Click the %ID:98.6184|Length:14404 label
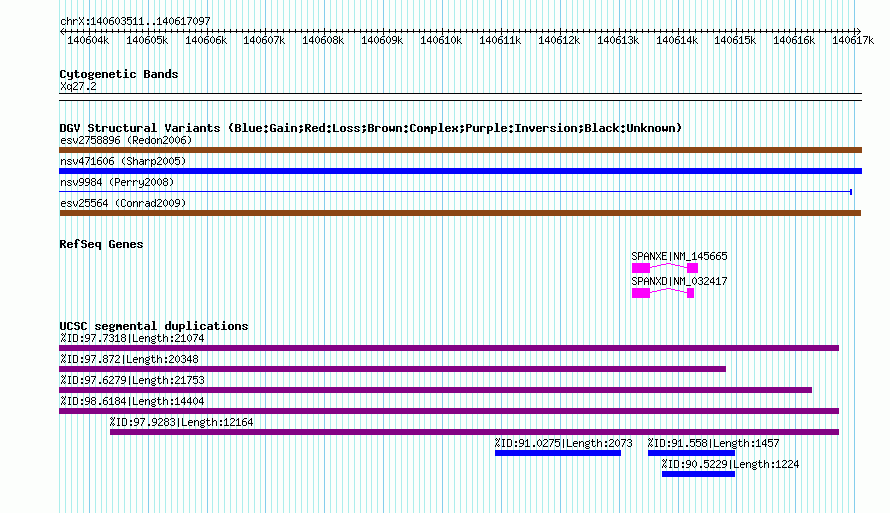 132,401
